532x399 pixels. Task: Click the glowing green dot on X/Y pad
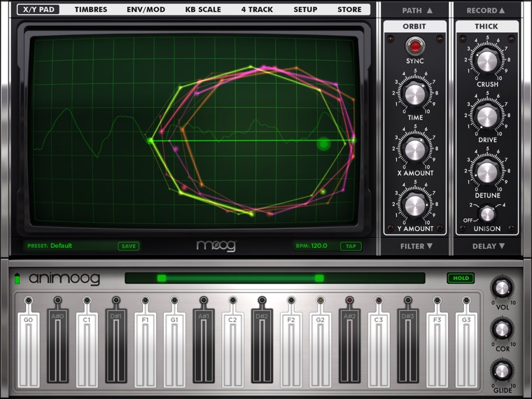coord(323,144)
